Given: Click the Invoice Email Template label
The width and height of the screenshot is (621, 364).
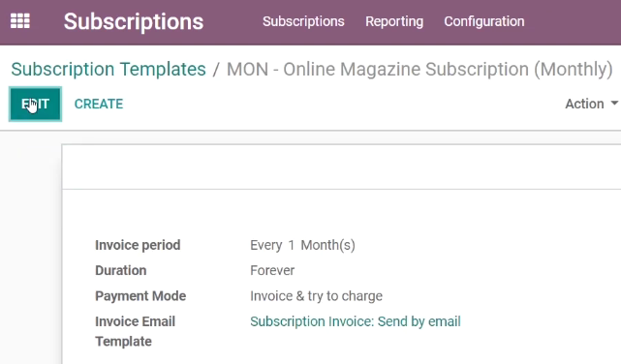Looking at the screenshot, I should [135, 331].
